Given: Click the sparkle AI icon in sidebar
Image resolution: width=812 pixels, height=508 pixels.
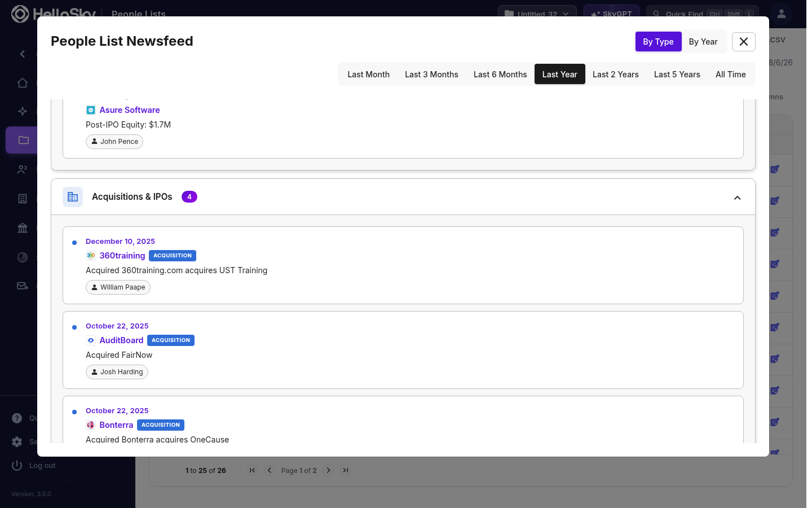Looking at the screenshot, I should pos(23,111).
